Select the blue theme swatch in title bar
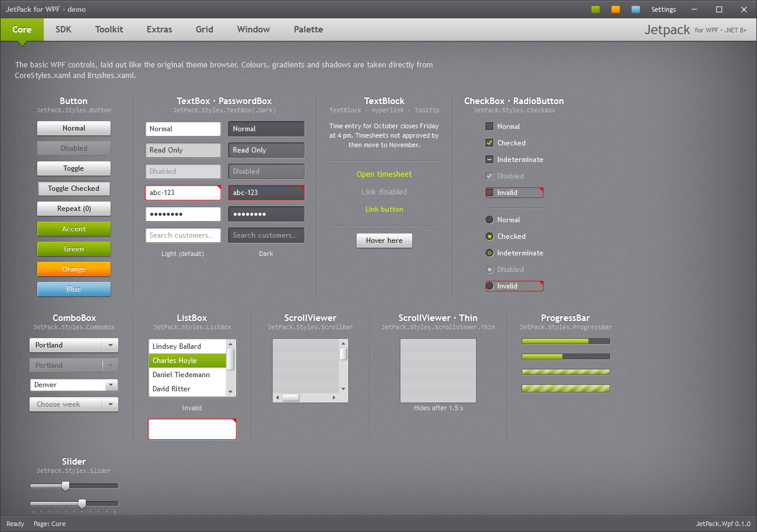 (636, 9)
